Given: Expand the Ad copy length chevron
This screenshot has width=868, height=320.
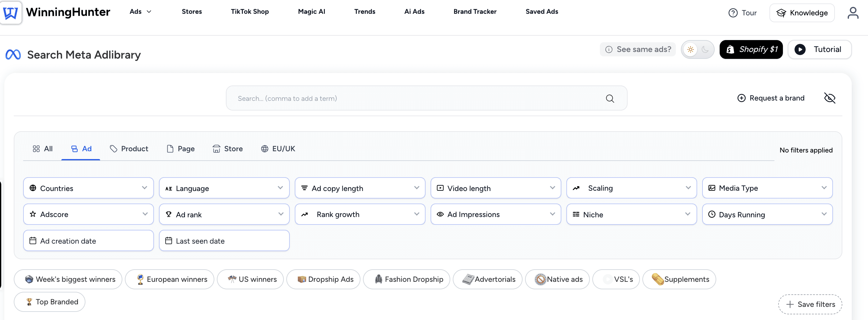Looking at the screenshot, I should click(x=416, y=188).
